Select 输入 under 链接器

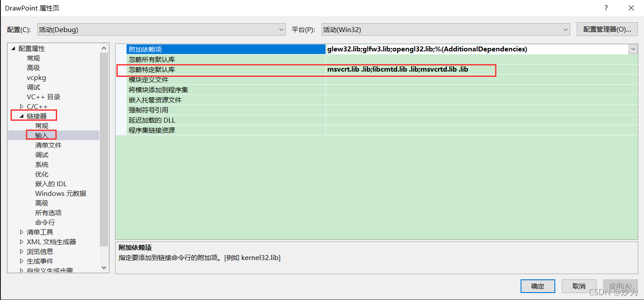(x=42, y=136)
